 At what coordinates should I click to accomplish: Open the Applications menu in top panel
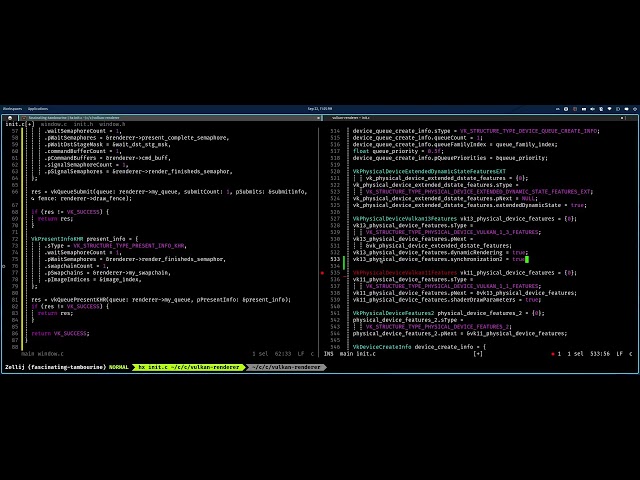(x=38, y=109)
